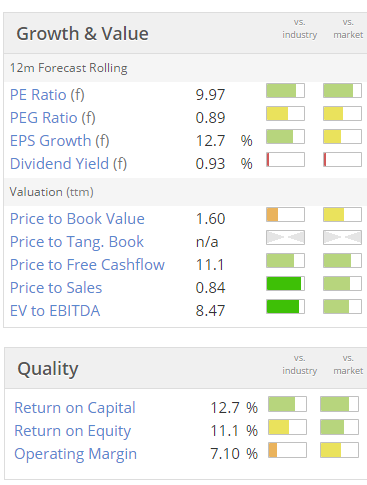Open the PE Ratio (f) metric link
Screen dimensions: 367x485
pyautogui.click(x=47, y=95)
